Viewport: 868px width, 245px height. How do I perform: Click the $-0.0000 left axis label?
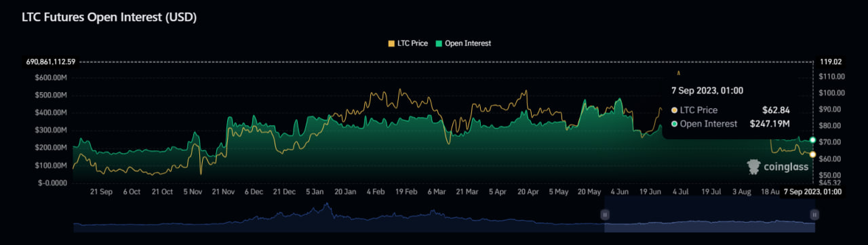pos(52,183)
